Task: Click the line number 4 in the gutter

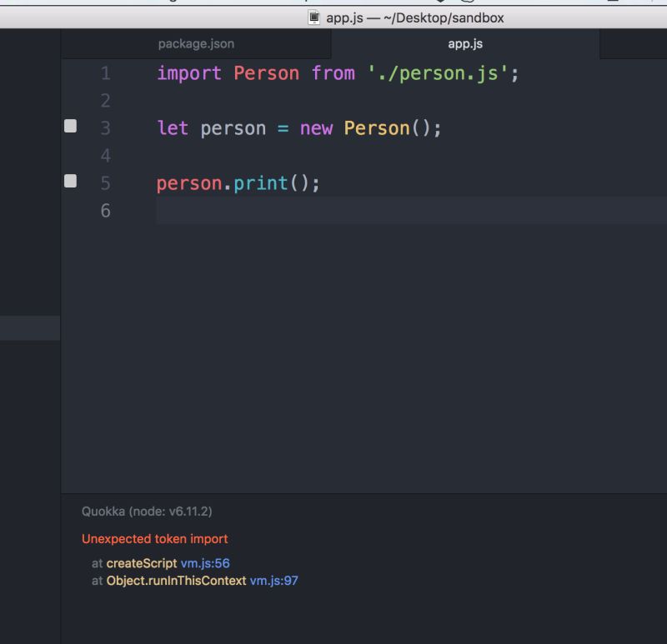Action: 105,155
